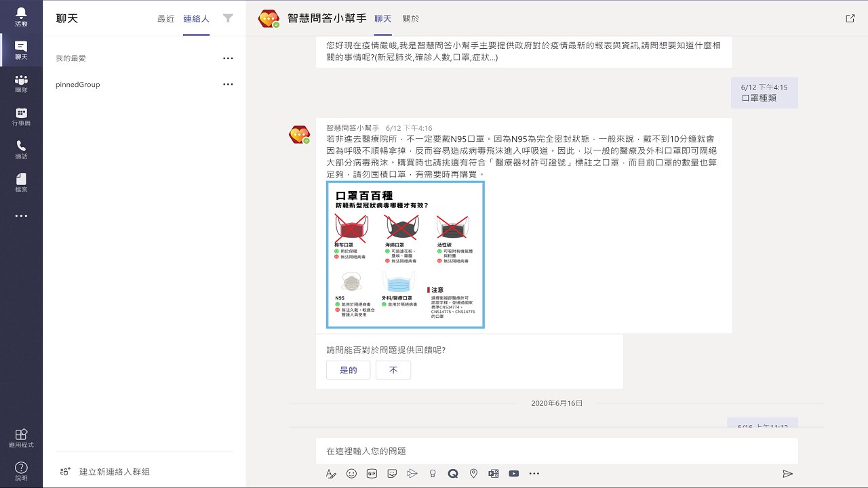Open the text Format options in compose bar
This screenshot has width=868, height=488.
[331, 474]
